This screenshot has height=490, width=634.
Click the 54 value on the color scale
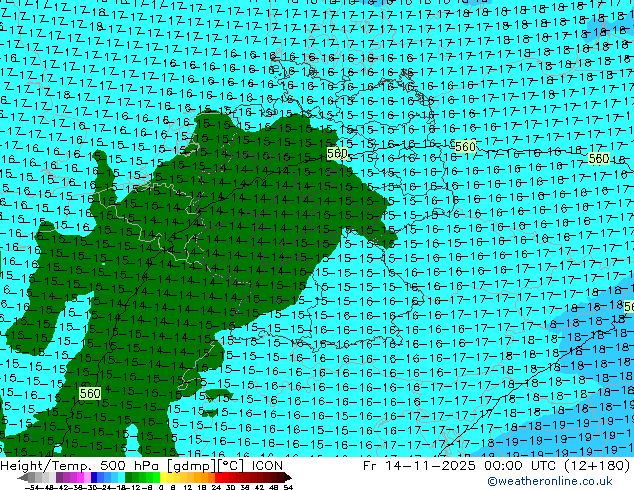289,488
